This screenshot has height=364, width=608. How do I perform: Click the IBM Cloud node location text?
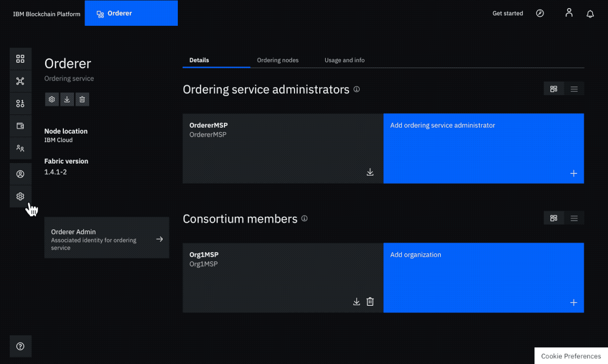(x=58, y=140)
